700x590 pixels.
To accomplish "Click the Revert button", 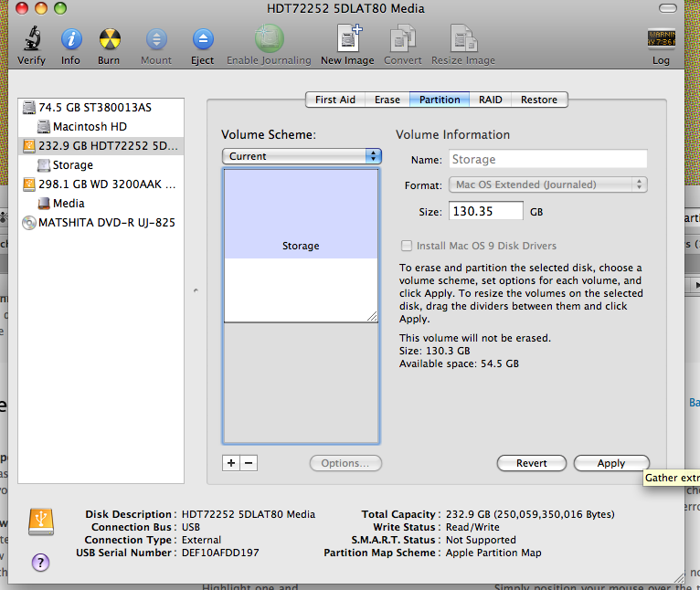I will click(x=531, y=463).
